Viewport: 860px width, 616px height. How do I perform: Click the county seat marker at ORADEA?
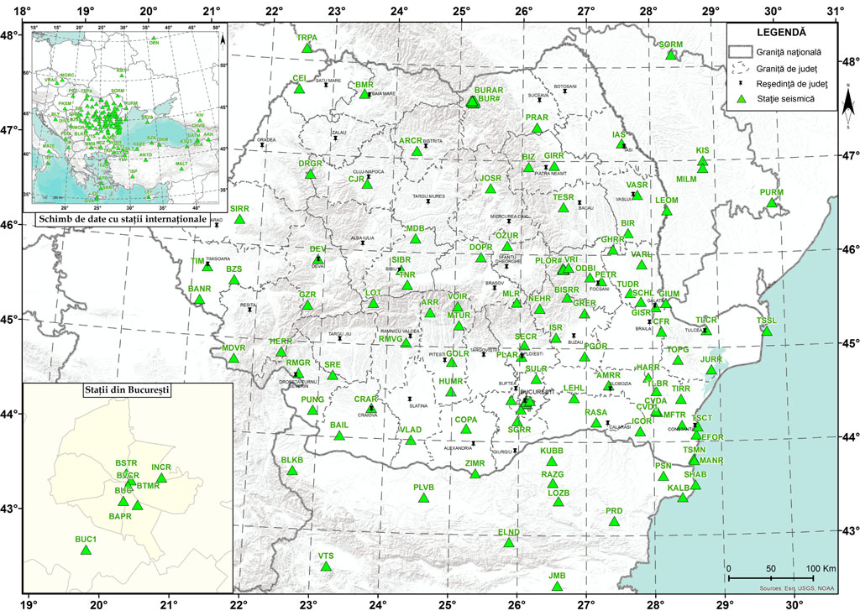point(262,145)
